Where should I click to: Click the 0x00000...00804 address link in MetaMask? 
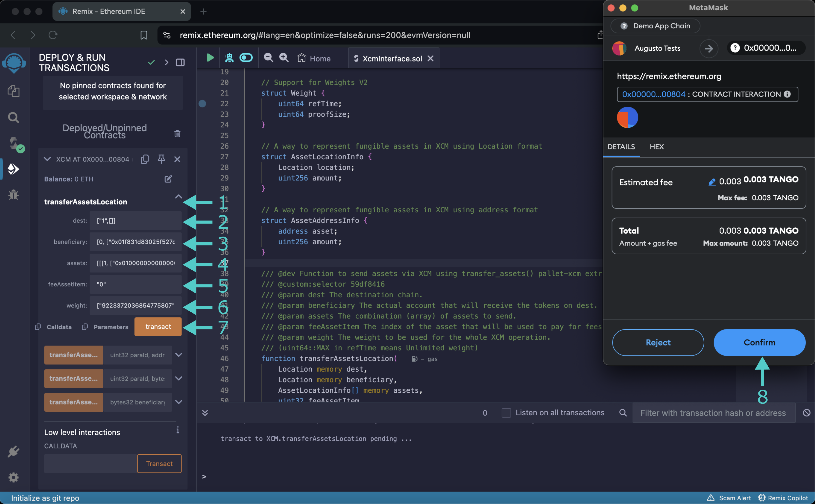(653, 94)
